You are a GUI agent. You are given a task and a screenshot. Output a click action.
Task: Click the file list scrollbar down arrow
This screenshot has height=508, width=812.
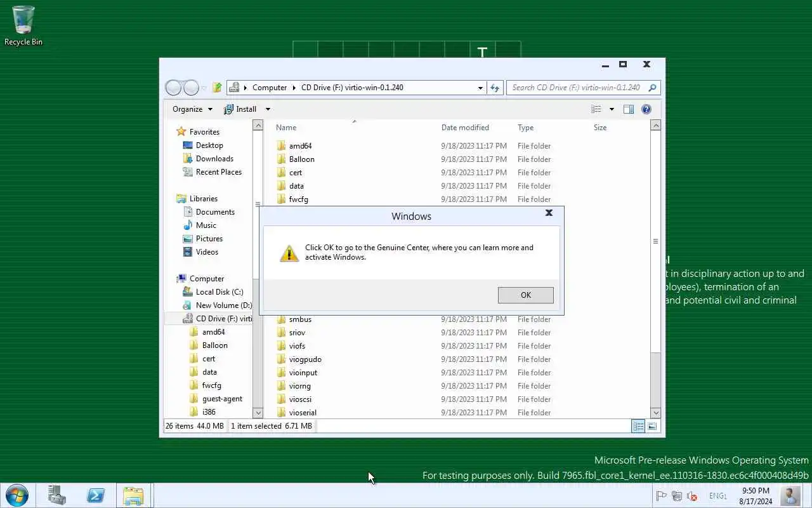tap(656, 413)
